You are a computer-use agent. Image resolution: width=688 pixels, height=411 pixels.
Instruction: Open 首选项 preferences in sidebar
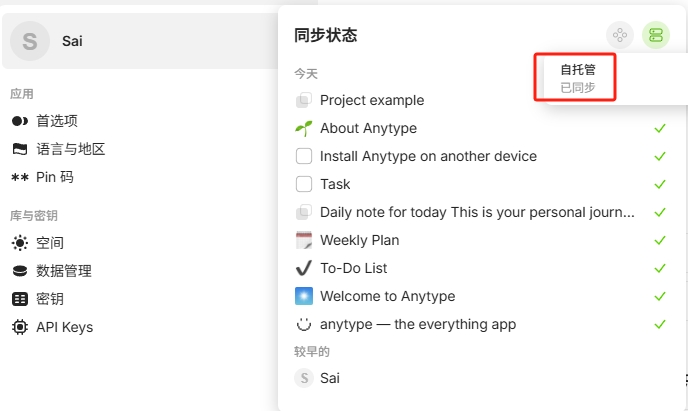(x=45, y=121)
